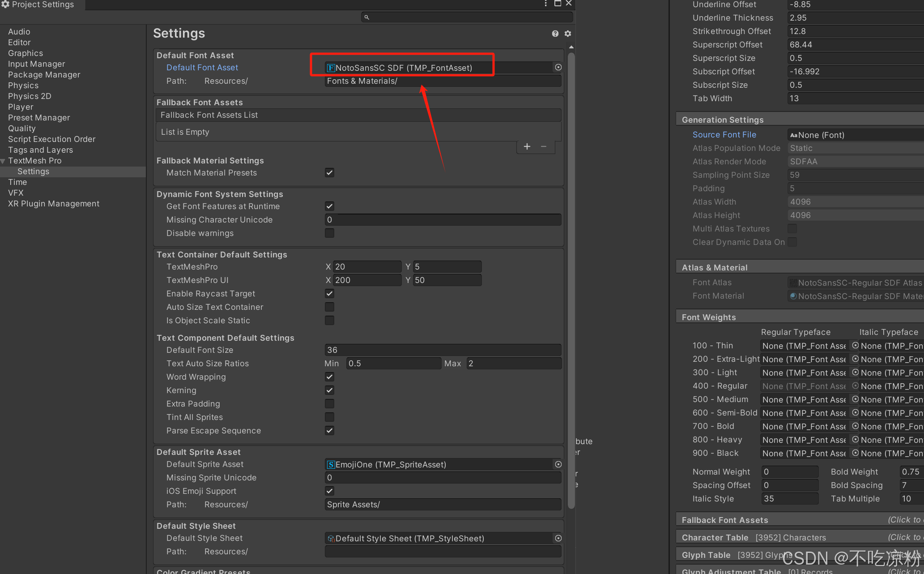Screen dimensions: 924x574
Task: Open the Project Settings kebab menu
Action: pos(545,4)
